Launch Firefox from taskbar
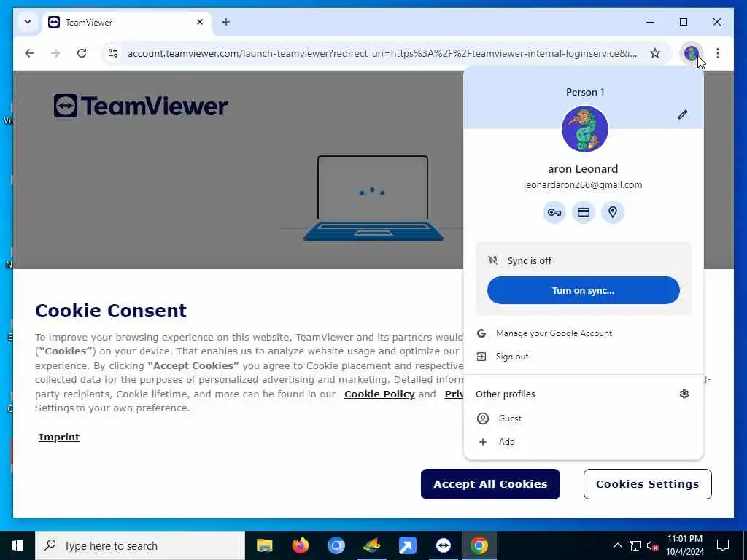The image size is (747, 560). pos(300,545)
